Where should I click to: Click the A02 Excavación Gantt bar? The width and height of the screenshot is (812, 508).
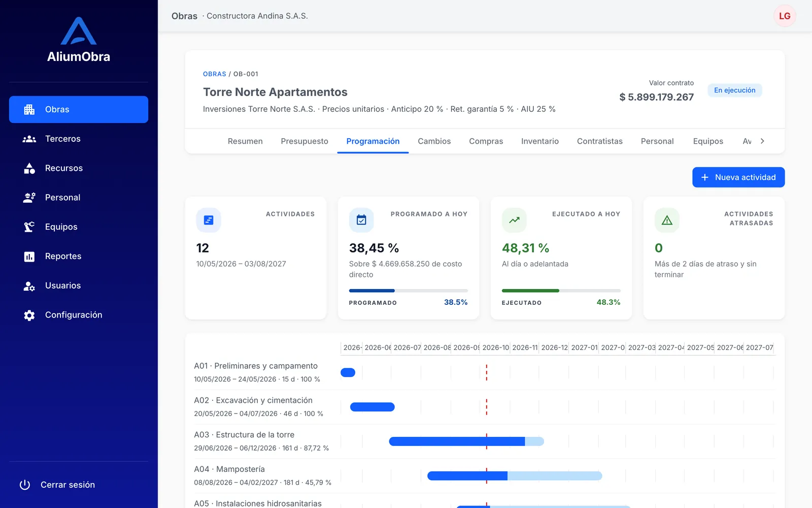click(x=373, y=407)
